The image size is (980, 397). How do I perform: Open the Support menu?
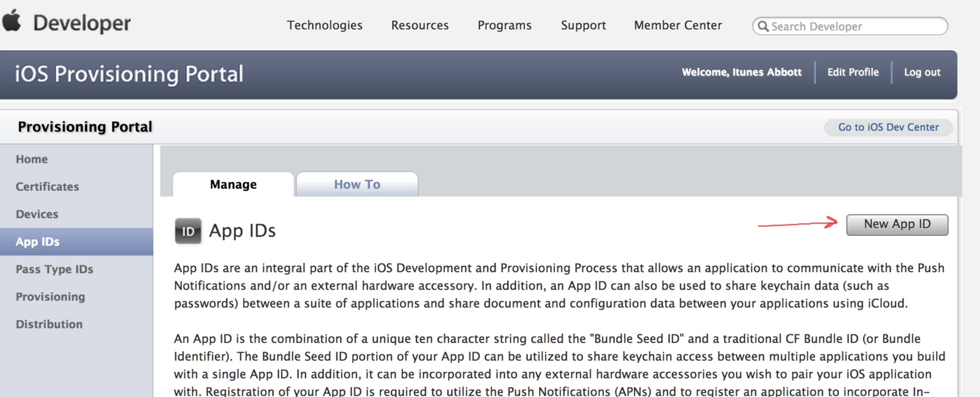pos(583,25)
